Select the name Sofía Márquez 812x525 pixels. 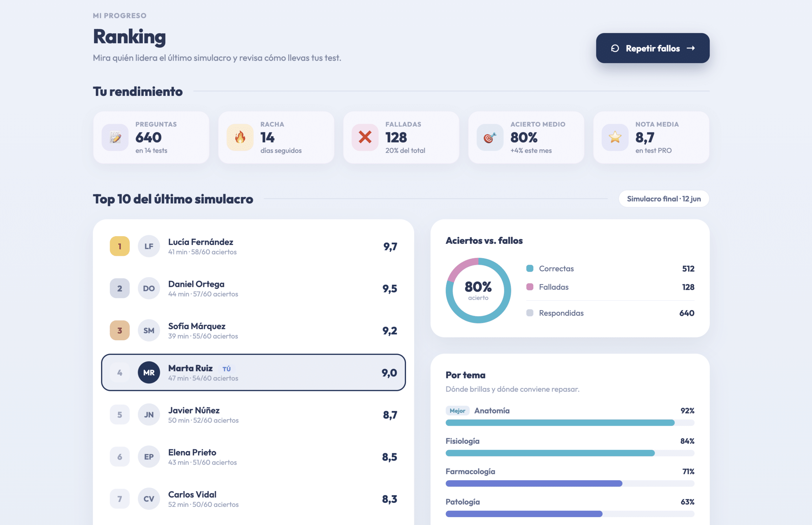click(x=197, y=326)
